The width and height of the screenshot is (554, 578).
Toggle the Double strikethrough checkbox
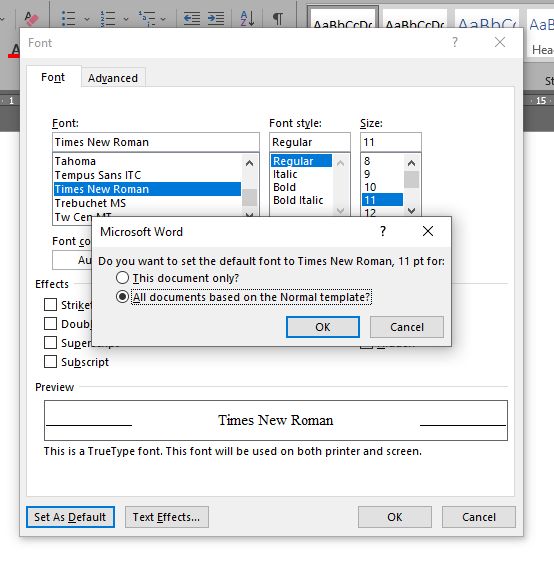tap(50, 324)
